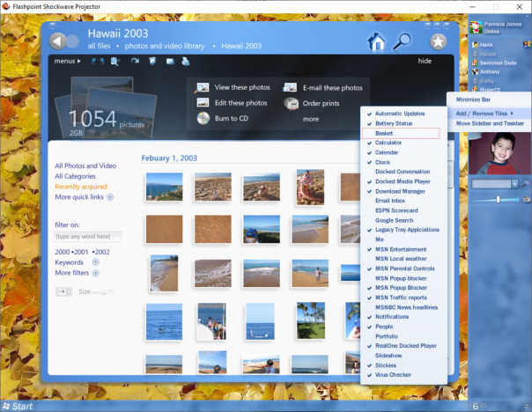
Task: Click more in the photo tasks panel
Action: 311,119
